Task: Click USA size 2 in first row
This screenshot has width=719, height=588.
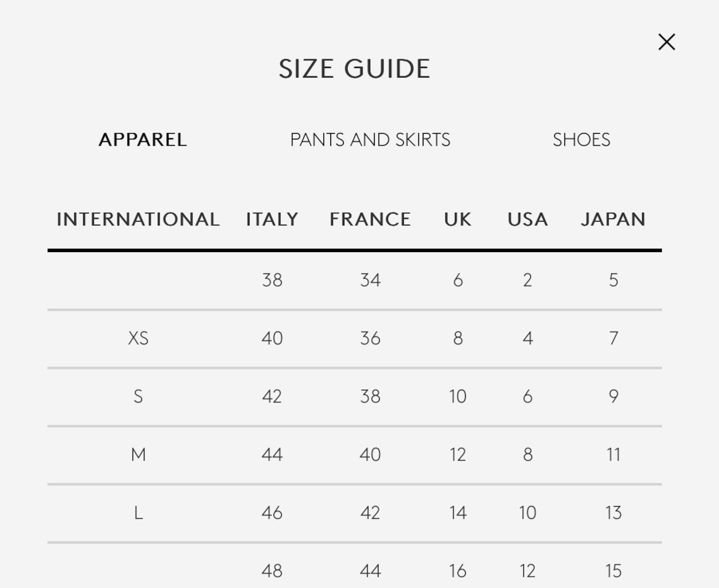Action: coord(527,280)
